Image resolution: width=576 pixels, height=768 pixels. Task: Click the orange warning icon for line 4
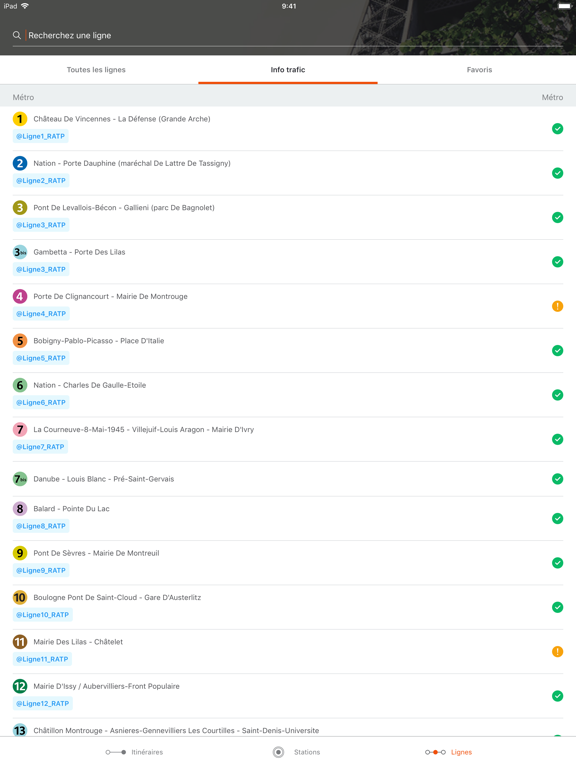point(557,306)
